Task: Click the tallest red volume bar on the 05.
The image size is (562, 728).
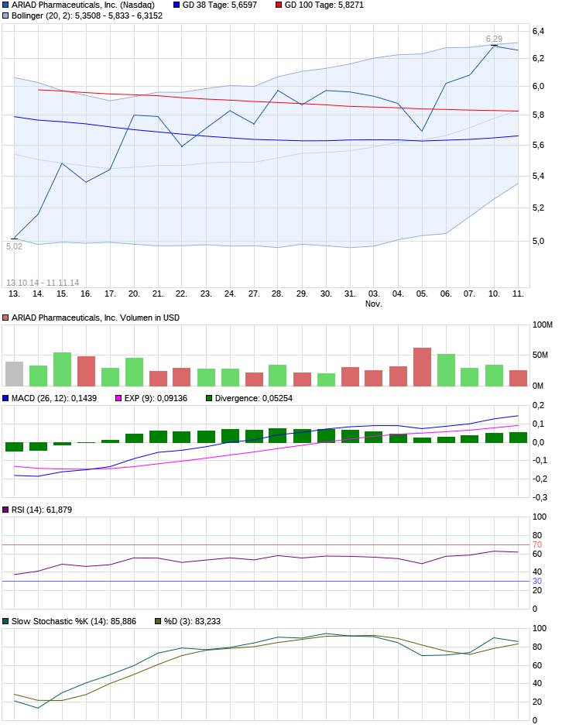Action: pos(423,367)
